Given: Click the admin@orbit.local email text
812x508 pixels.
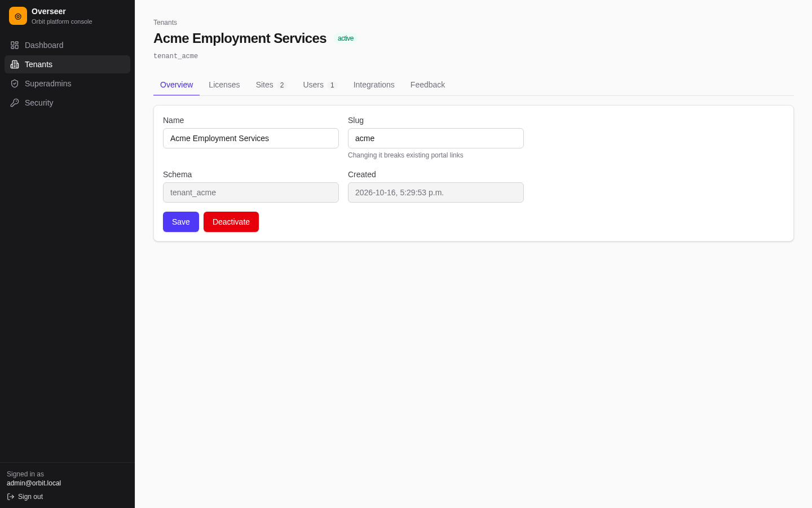Looking at the screenshot, I should click(x=34, y=483).
